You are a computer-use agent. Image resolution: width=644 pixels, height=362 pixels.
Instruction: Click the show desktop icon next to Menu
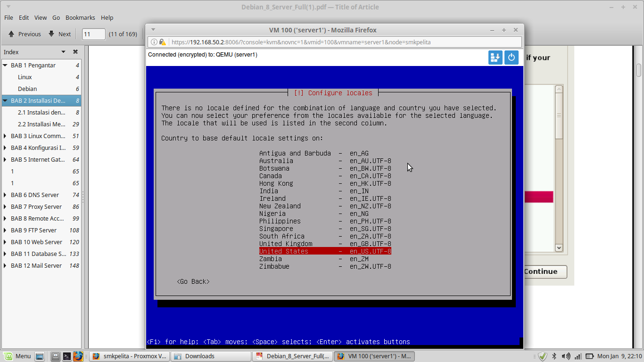click(x=40, y=356)
